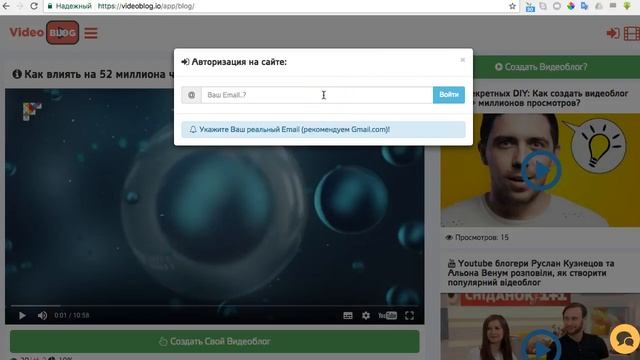Close the authorization dialog
Image resolution: width=640 pixels, height=360 pixels.
(x=462, y=60)
